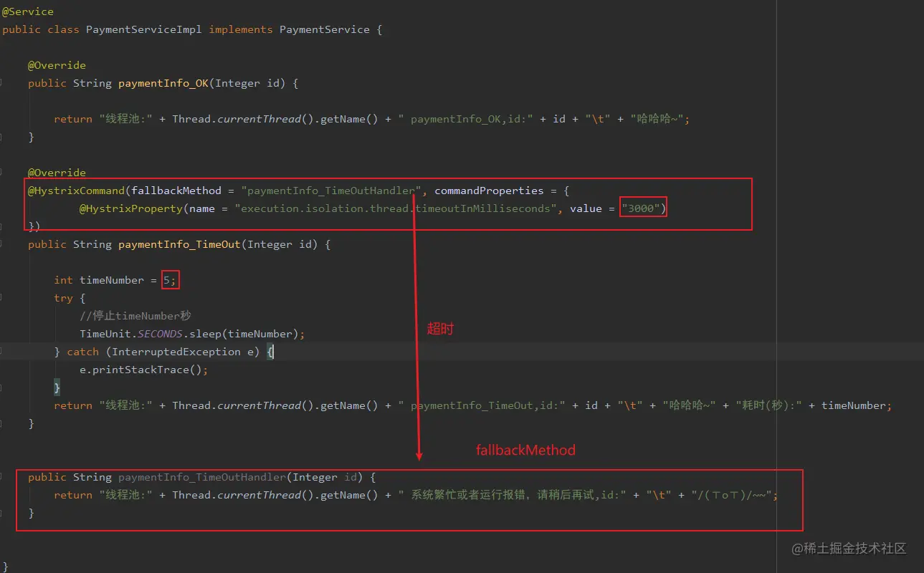Screen dimensions: 924x573
Task: Click the value attribute of @HystrixProperty
Action: coord(586,208)
